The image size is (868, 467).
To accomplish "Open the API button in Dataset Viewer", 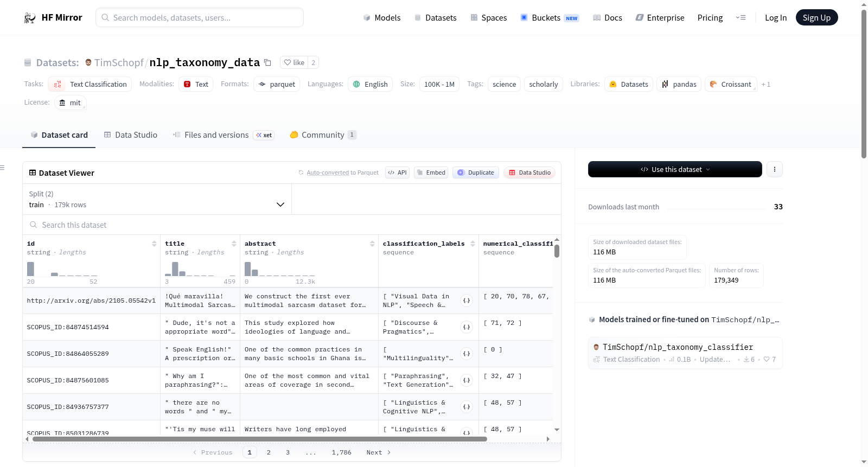I will point(397,172).
